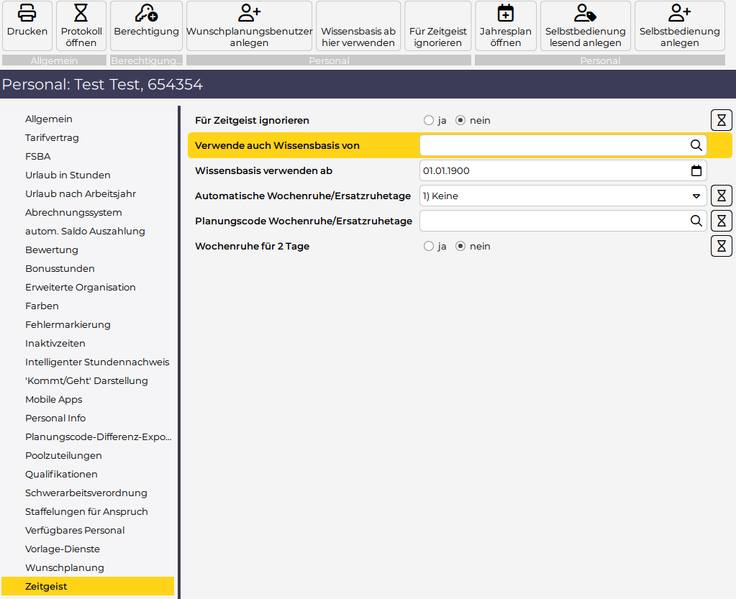
Task: Open calendar picker for Wissensbasis verwenden ab
Action: coord(696,171)
